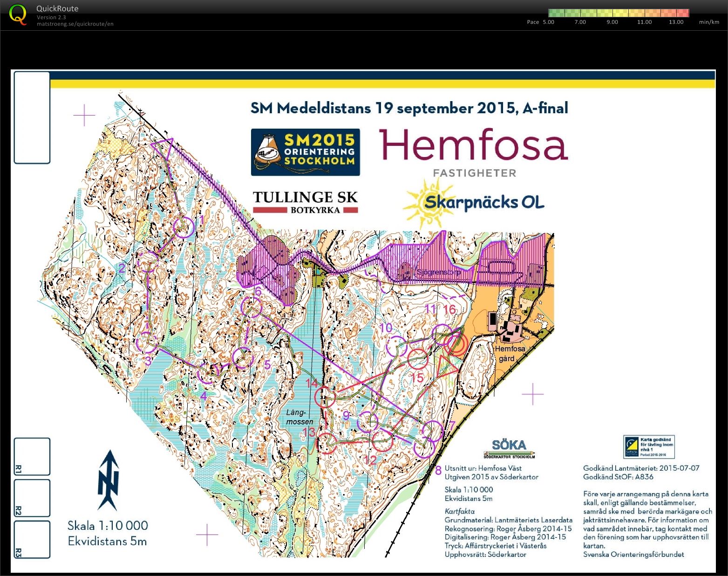The image size is (728, 576).
Task: Click the QuickRoute Q logo
Action: (18, 14)
